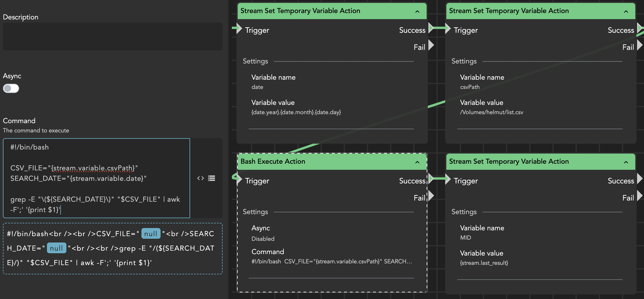
Task: Collapse the Bash Execute Action node
Action: (x=417, y=162)
